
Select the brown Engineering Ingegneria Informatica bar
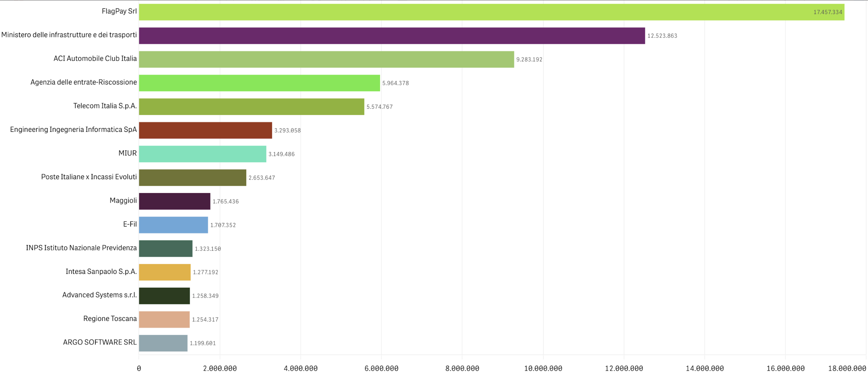[205, 130]
